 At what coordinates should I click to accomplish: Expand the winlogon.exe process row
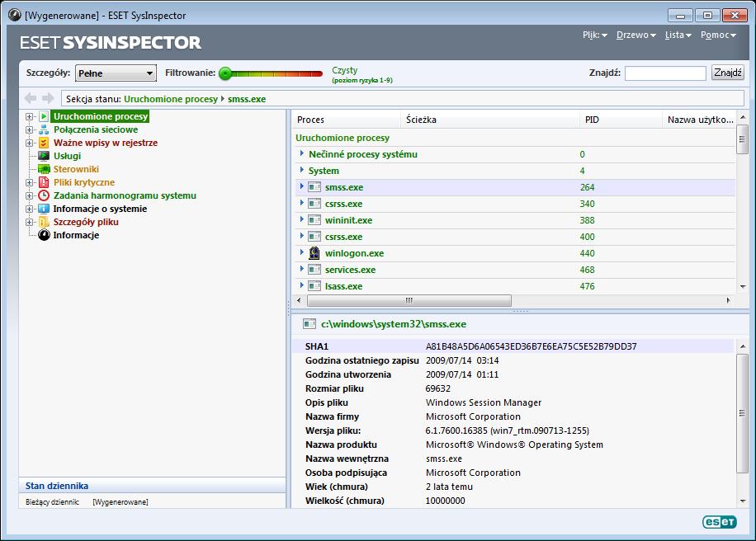302,252
